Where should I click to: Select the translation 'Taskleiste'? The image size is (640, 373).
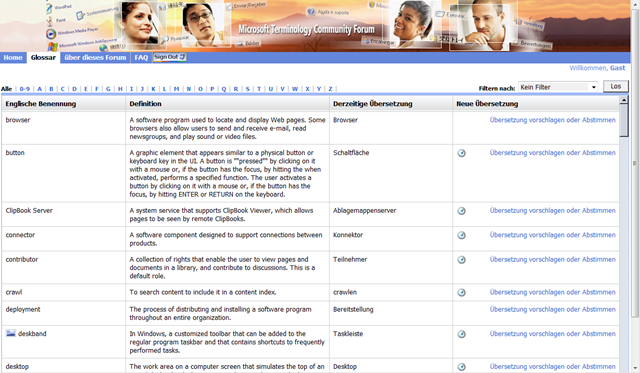pos(348,334)
